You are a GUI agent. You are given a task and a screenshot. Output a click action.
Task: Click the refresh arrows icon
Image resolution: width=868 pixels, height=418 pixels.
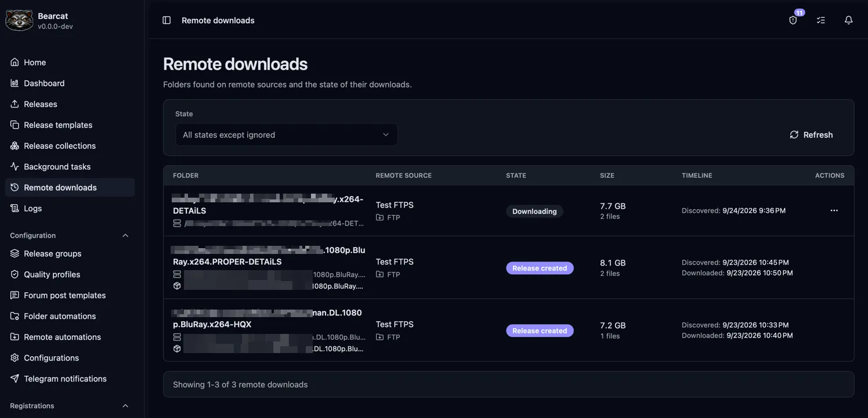(x=794, y=135)
